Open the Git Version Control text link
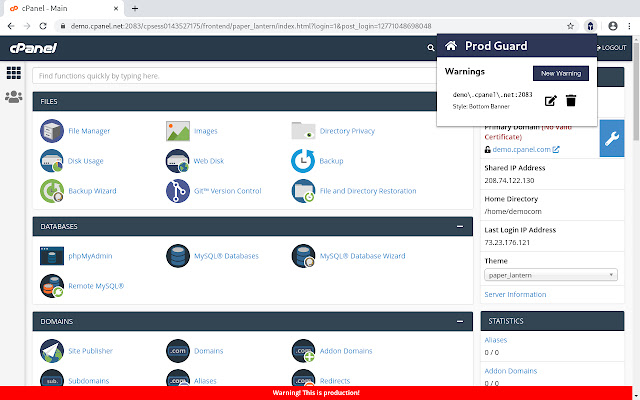Image resolution: width=640 pixels, height=400 pixels. (227, 191)
